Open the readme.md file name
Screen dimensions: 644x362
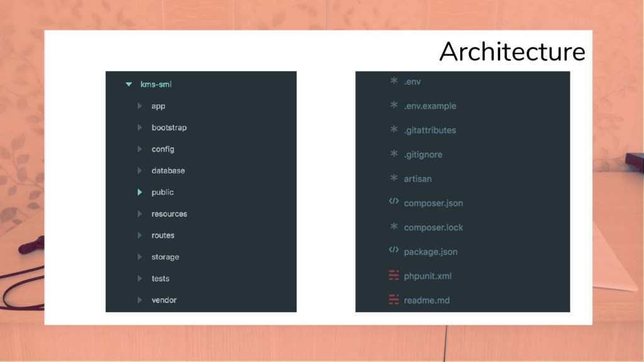pyautogui.click(x=427, y=300)
